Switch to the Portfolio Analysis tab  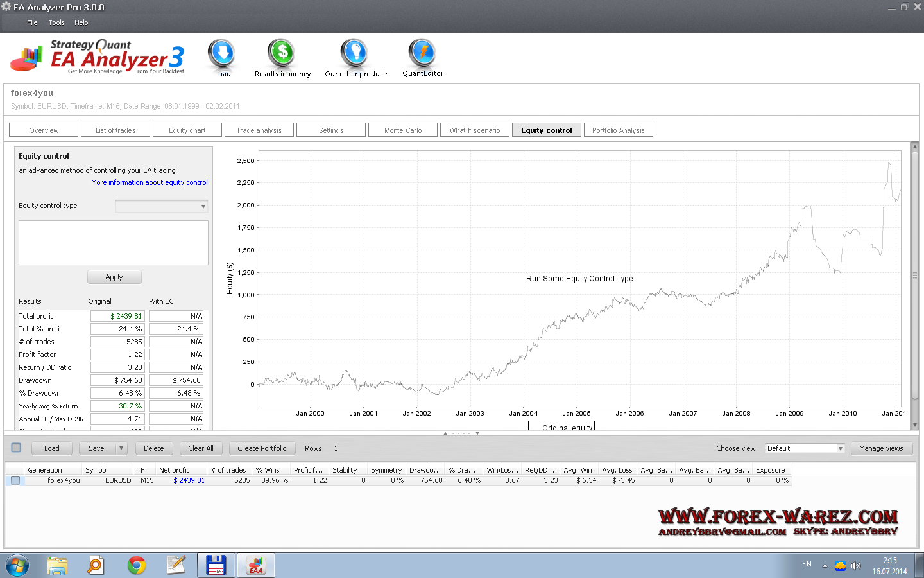(618, 130)
